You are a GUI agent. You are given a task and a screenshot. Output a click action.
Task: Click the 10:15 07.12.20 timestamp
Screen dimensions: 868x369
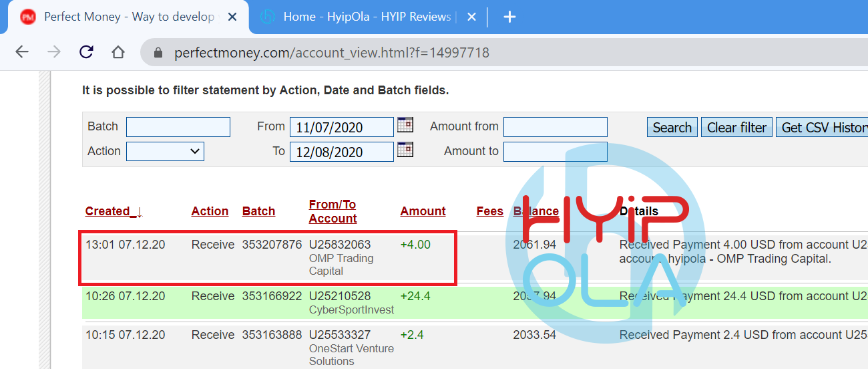pyautogui.click(x=125, y=335)
